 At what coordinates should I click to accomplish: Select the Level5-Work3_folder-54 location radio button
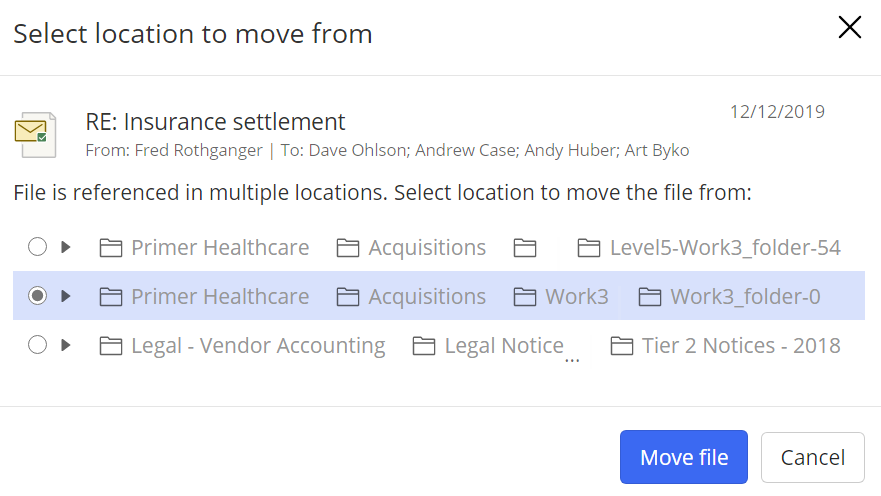click(37, 247)
